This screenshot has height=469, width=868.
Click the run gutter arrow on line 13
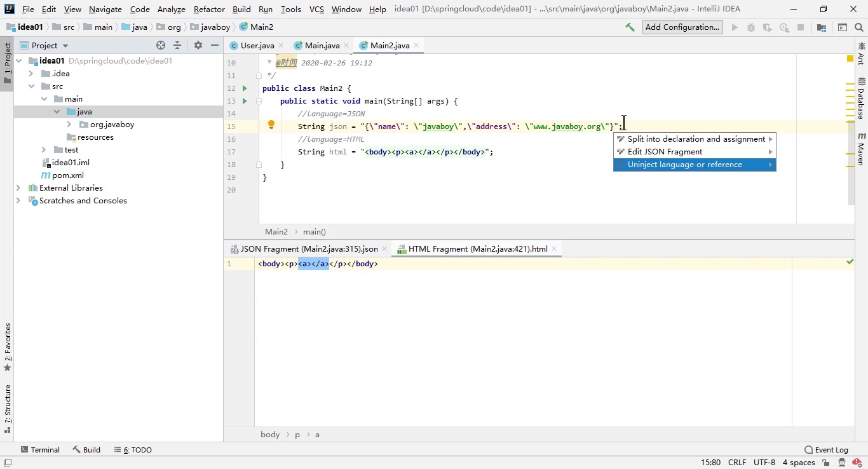click(x=245, y=101)
